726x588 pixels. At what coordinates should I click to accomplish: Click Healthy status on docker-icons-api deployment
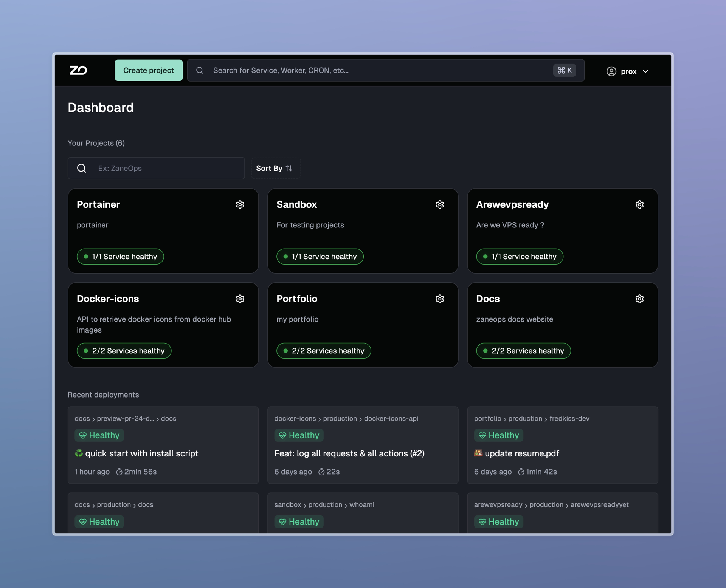click(299, 435)
